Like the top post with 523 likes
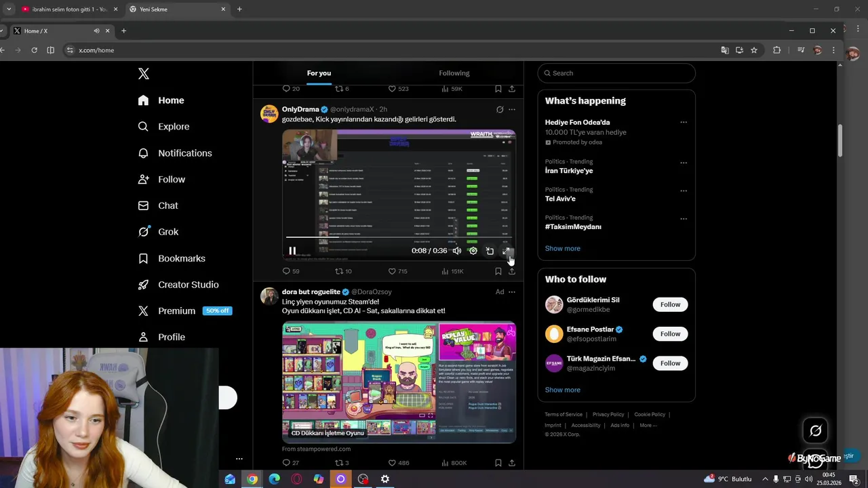Viewport: 868px width, 488px height. (x=398, y=89)
